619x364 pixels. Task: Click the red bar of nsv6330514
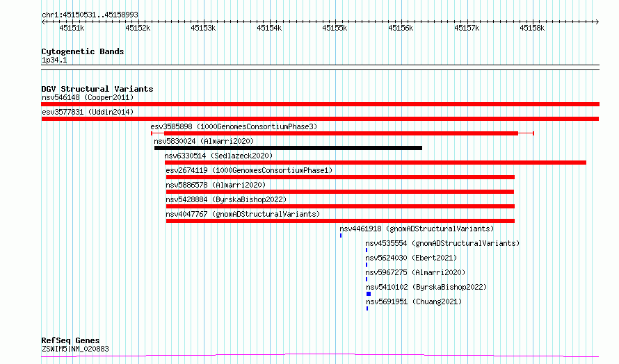point(376,163)
